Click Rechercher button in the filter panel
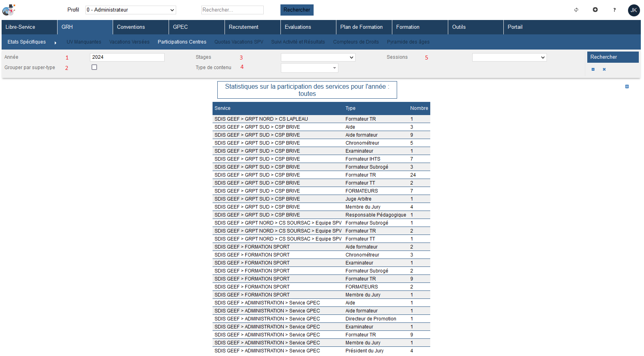This screenshot has width=644, height=356. tap(612, 57)
